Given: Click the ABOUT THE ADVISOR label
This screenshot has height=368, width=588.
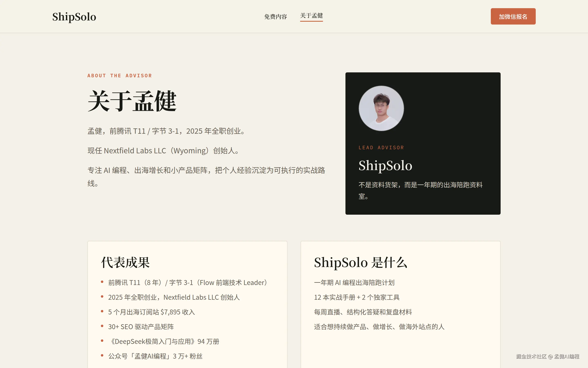Looking at the screenshot, I should 120,76.
